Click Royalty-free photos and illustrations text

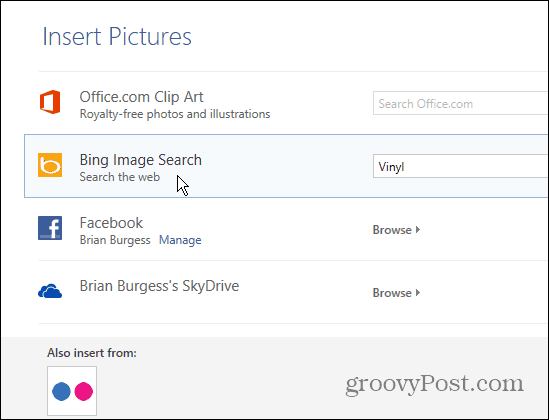click(175, 114)
